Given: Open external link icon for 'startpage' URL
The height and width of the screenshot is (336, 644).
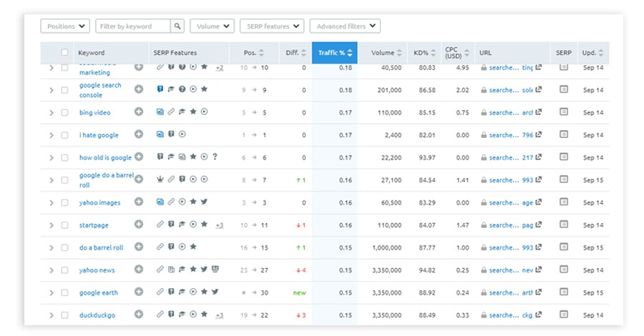Looking at the screenshot, I should pos(538,225).
